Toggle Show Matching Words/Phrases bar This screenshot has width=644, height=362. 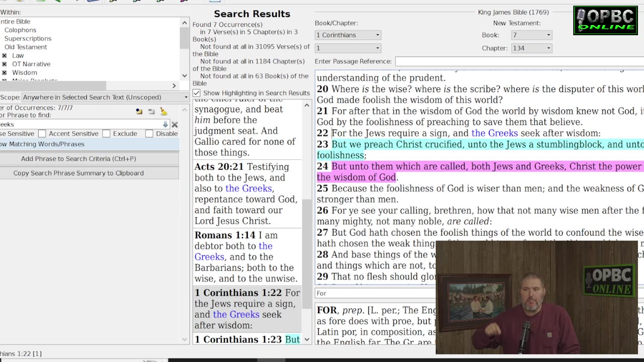click(89, 144)
